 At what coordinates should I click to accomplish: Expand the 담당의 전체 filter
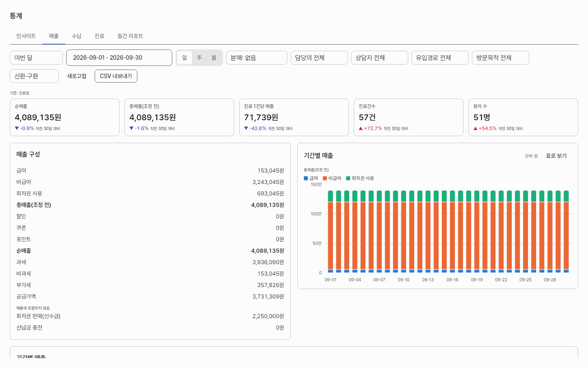coord(319,58)
